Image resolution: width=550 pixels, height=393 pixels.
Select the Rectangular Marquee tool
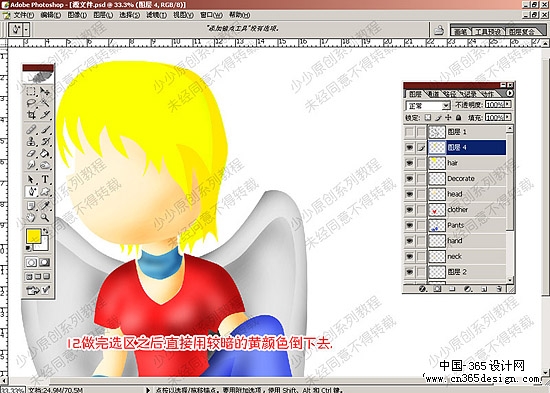pyautogui.click(x=31, y=91)
